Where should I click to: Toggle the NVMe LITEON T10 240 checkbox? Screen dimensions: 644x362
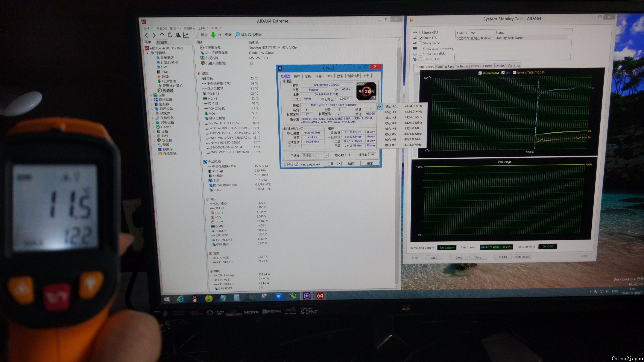515,73
